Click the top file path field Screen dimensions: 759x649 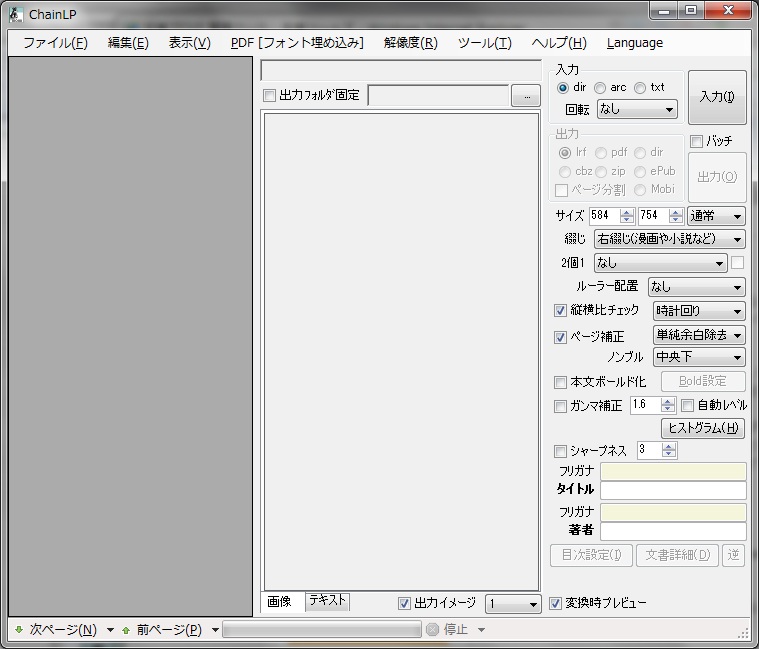pyautogui.click(x=401, y=71)
